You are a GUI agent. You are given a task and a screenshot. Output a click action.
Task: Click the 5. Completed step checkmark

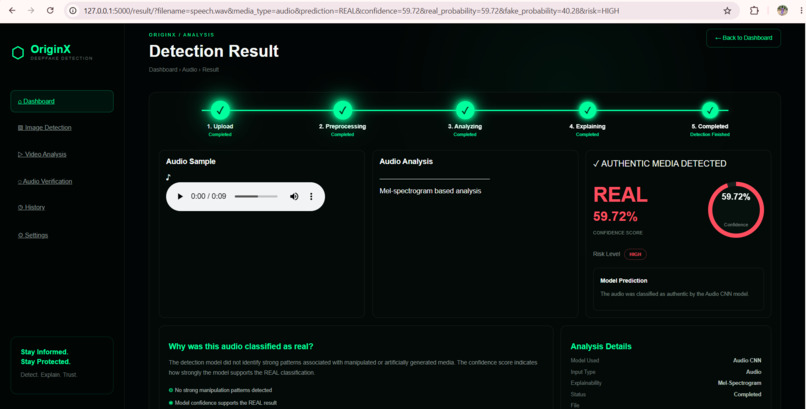pos(710,110)
